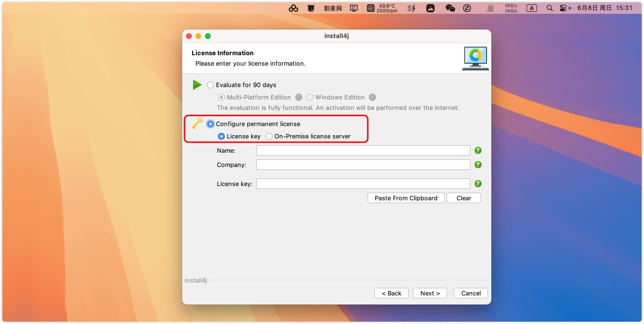Click the green play evaluation icon
Image resolution: width=644 pixels, height=324 pixels.
click(x=197, y=85)
